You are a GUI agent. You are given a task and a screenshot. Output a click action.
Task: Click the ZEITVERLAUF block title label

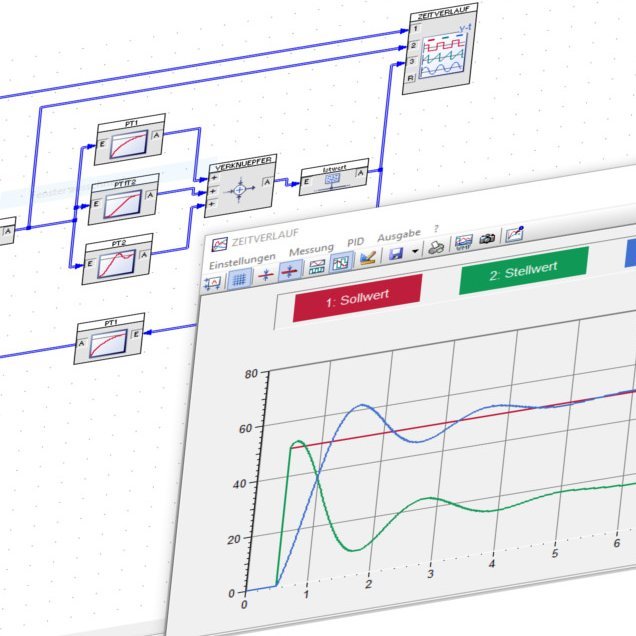444,13
